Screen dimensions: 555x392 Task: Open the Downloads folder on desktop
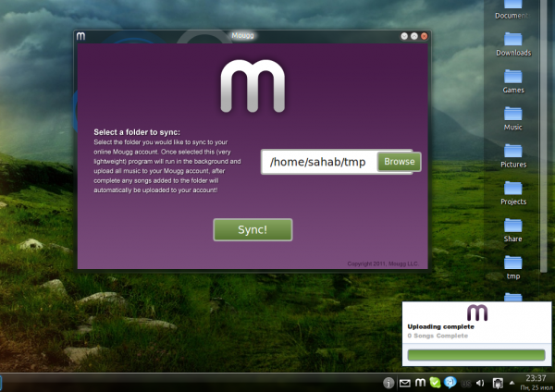[x=513, y=44]
